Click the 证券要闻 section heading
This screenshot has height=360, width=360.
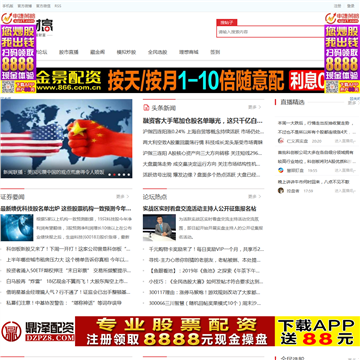(x=13, y=197)
